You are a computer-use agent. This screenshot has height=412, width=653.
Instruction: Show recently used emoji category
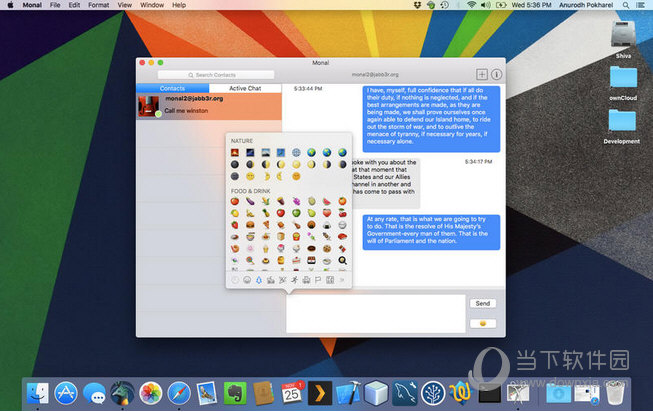point(235,280)
